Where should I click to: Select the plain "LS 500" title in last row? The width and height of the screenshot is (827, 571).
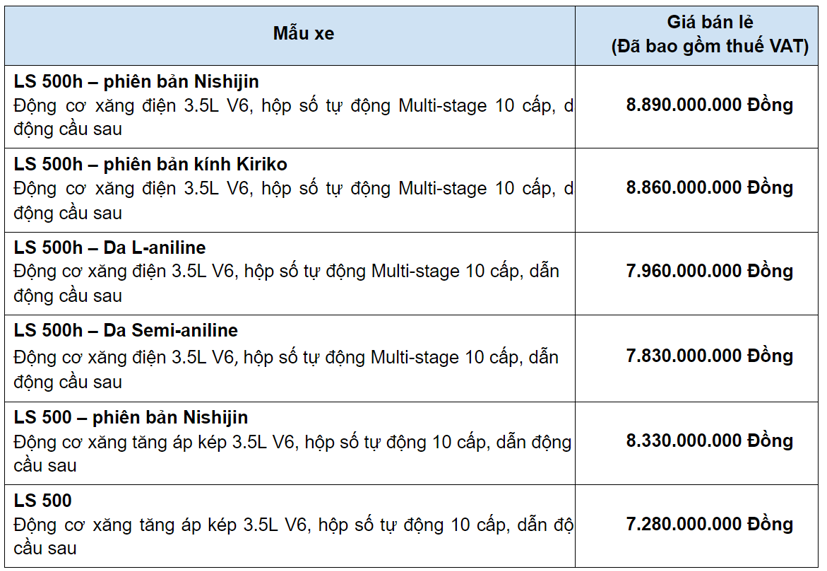pyautogui.click(x=43, y=500)
